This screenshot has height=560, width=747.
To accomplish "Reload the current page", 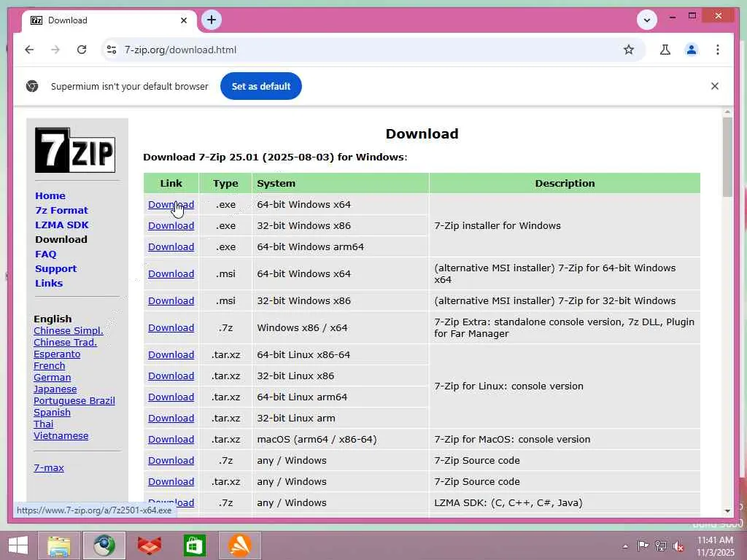I will (x=82, y=50).
